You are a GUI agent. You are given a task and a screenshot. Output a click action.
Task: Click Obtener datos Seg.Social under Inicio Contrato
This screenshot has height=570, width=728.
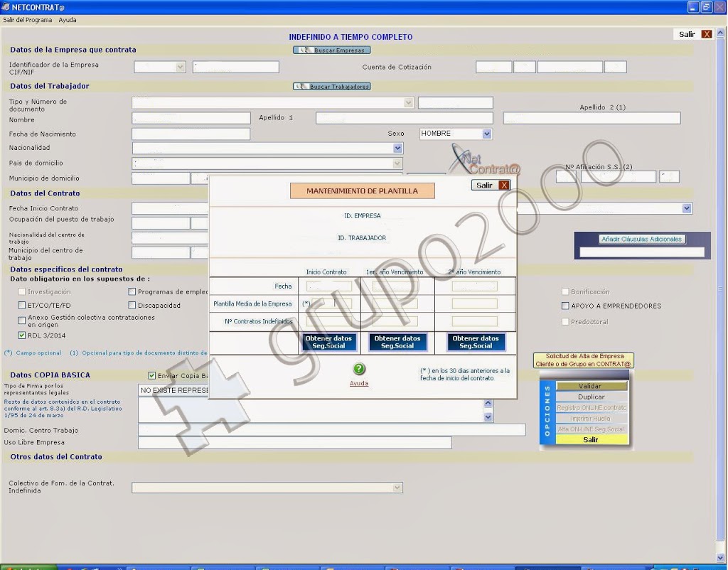tap(328, 342)
